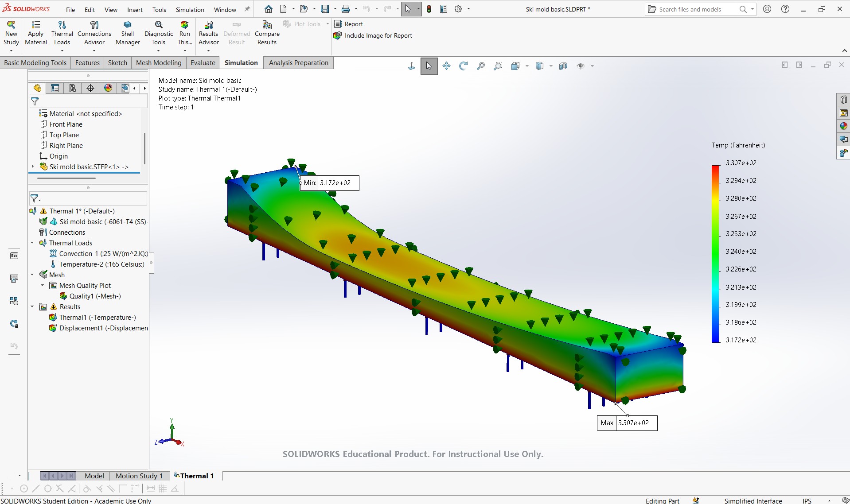Click the Pan view icon
The height and width of the screenshot is (504, 850).
pyautogui.click(x=446, y=66)
